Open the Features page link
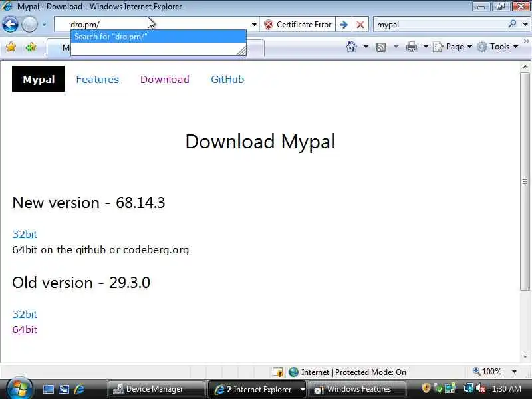Screen dimensions: 532x399 tap(97, 79)
